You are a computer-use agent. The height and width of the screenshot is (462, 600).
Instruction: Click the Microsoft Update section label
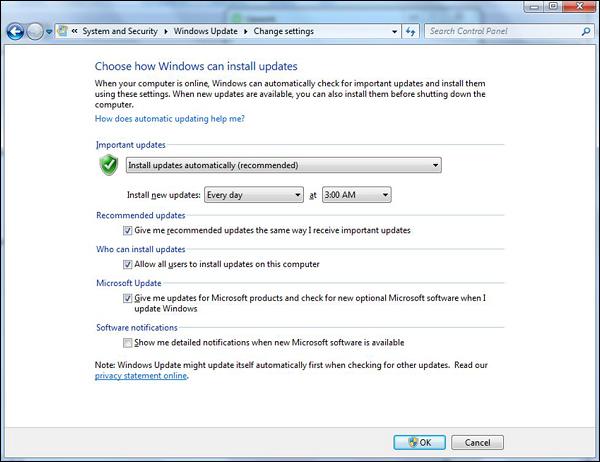(x=129, y=283)
